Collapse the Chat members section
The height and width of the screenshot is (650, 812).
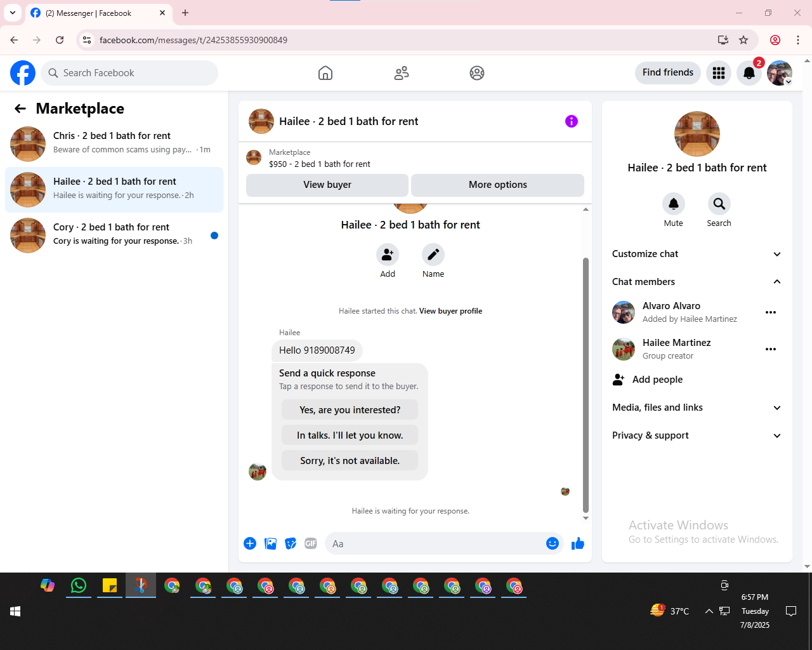point(697,282)
